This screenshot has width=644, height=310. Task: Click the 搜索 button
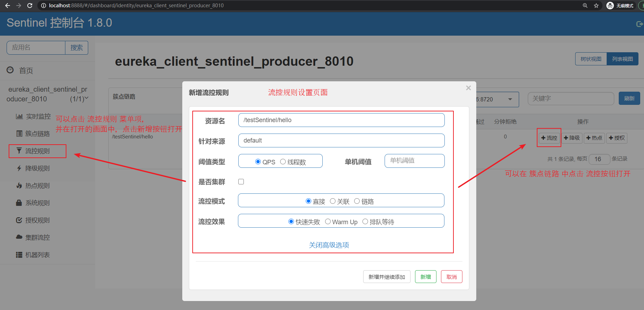click(77, 48)
